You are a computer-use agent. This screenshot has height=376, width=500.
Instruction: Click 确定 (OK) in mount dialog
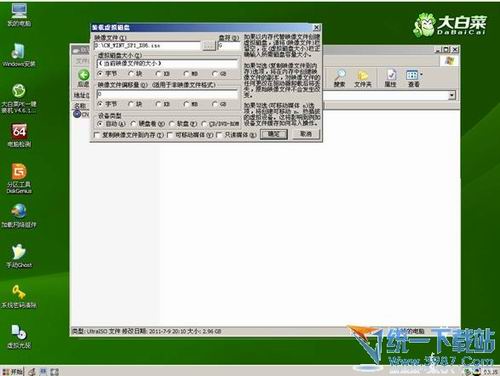point(274,134)
